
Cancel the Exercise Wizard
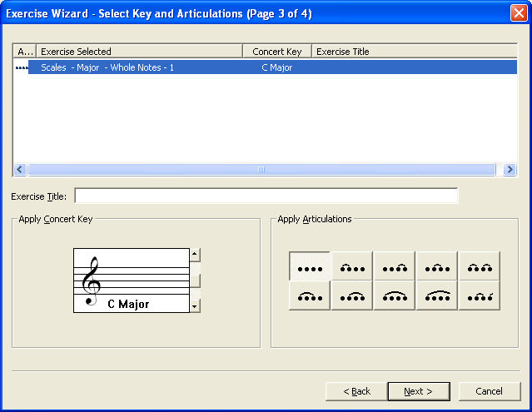[489, 391]
